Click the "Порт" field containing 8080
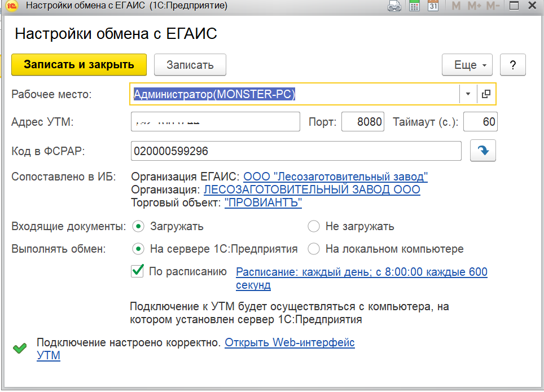The image size is (544, 392). 363,122
